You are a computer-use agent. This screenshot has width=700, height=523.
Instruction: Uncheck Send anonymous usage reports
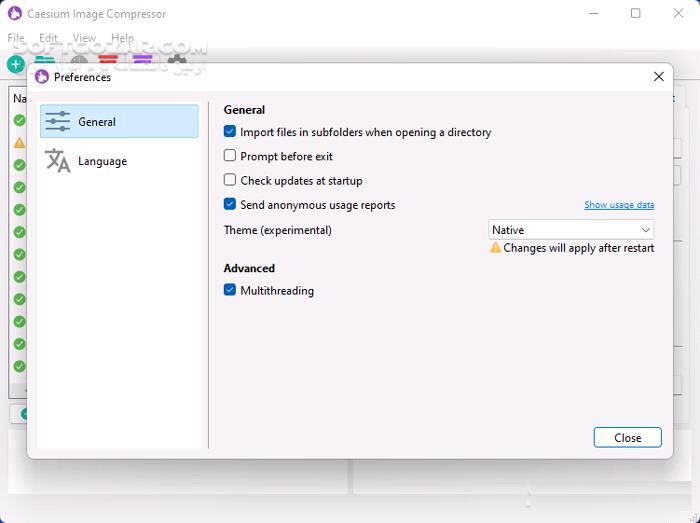pos(230,204)
